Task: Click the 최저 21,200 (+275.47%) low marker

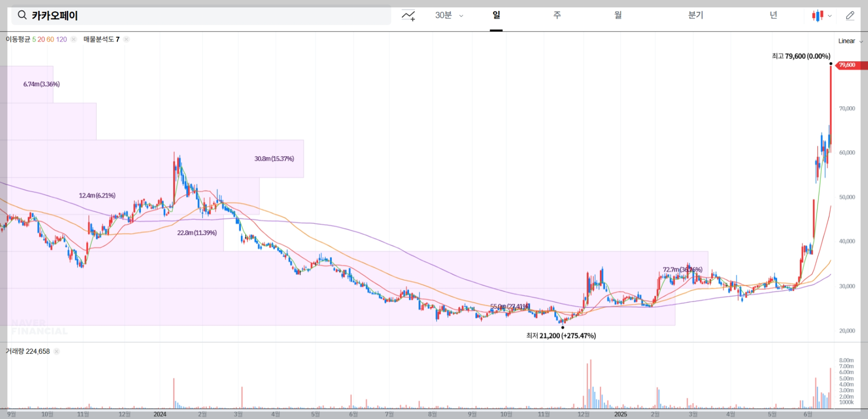Action: [561, 335]
